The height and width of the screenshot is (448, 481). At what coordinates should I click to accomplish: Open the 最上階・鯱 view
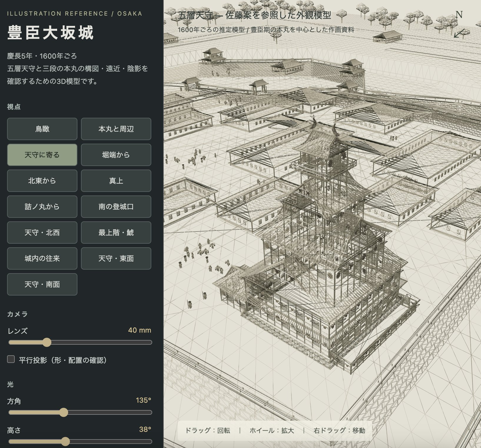(116, 233)
